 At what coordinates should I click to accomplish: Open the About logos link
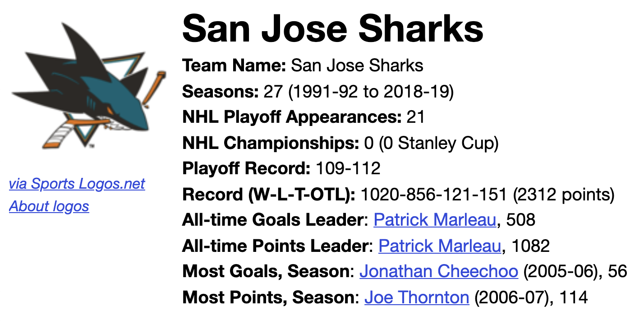[x=49, y=206]
